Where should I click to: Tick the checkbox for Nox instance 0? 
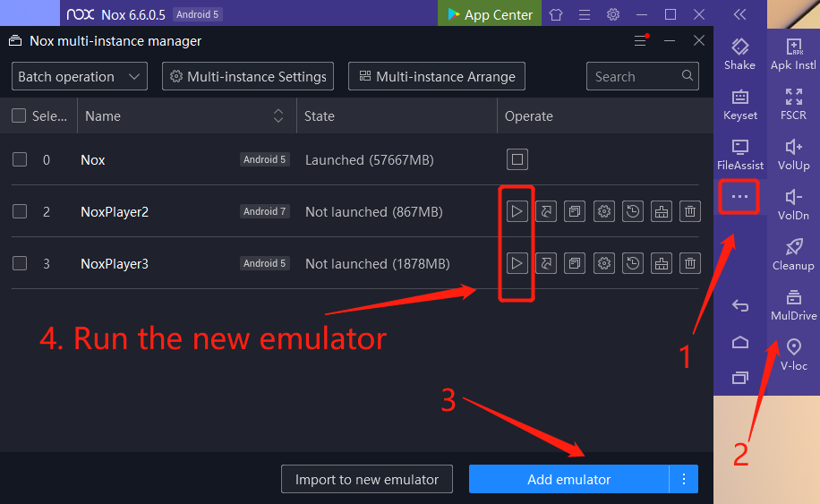(x=20, y=159)
